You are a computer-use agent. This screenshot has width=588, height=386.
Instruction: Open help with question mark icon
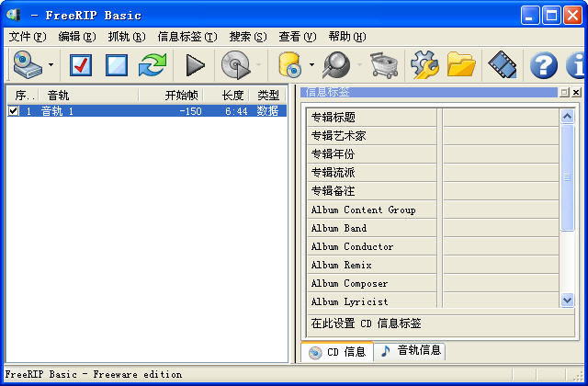pyautogui.click(x=543, y=65)
